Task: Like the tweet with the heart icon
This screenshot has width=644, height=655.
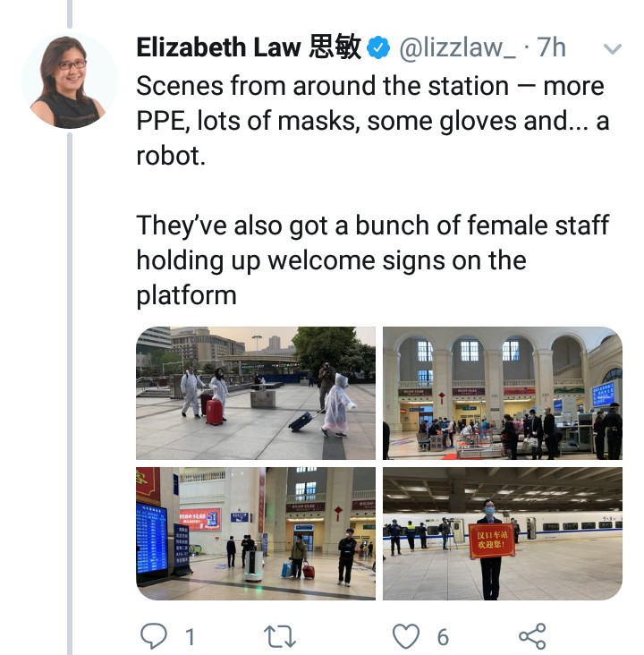Action: click(x=406, y=636)
